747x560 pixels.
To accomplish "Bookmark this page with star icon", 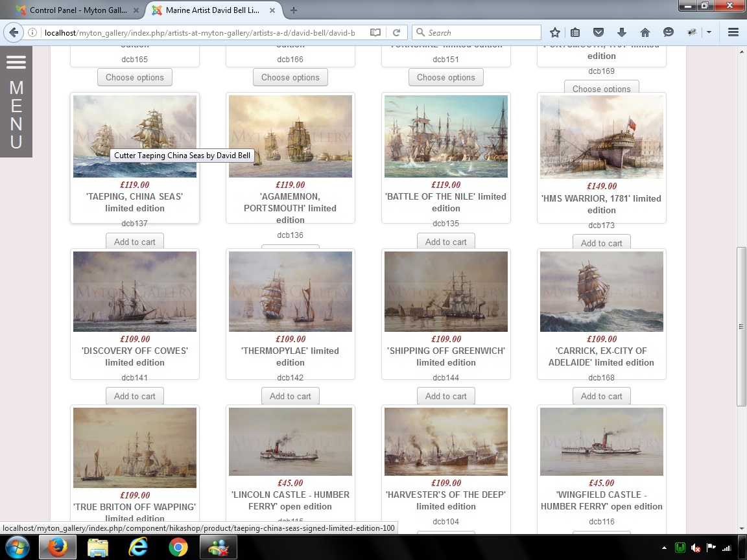I will point(554,32).
